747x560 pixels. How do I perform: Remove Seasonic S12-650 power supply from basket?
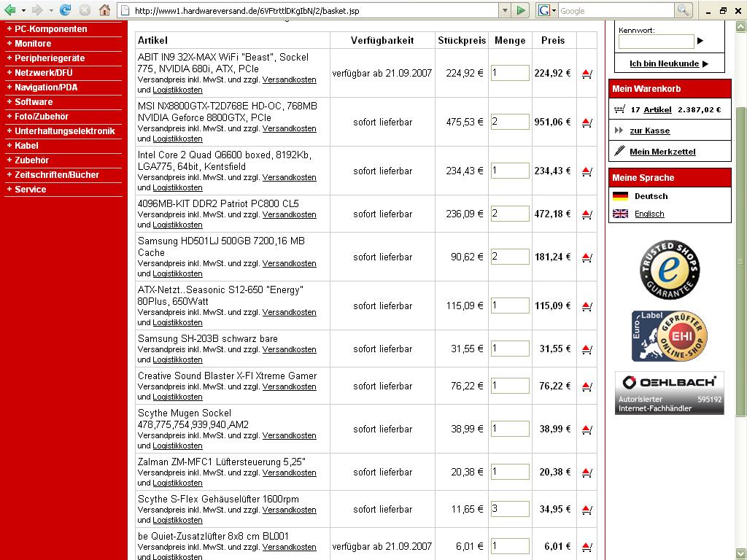coord(587,306)
